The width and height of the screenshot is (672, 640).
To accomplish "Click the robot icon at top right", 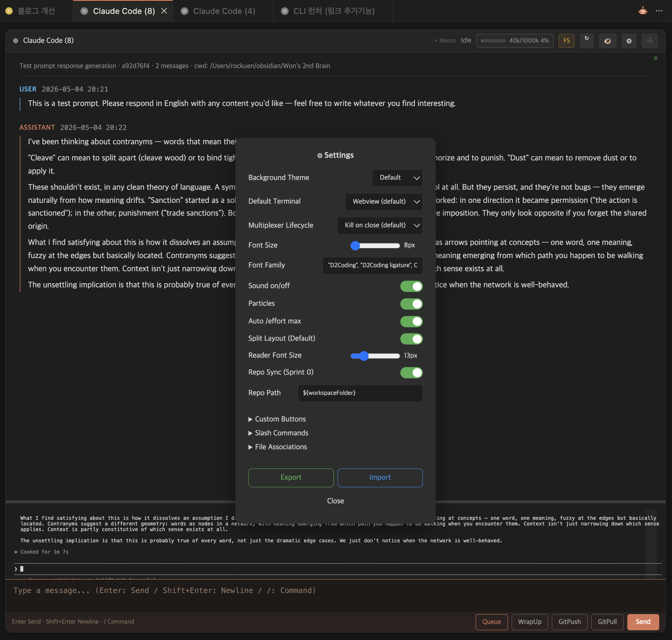I will (643, 11).
